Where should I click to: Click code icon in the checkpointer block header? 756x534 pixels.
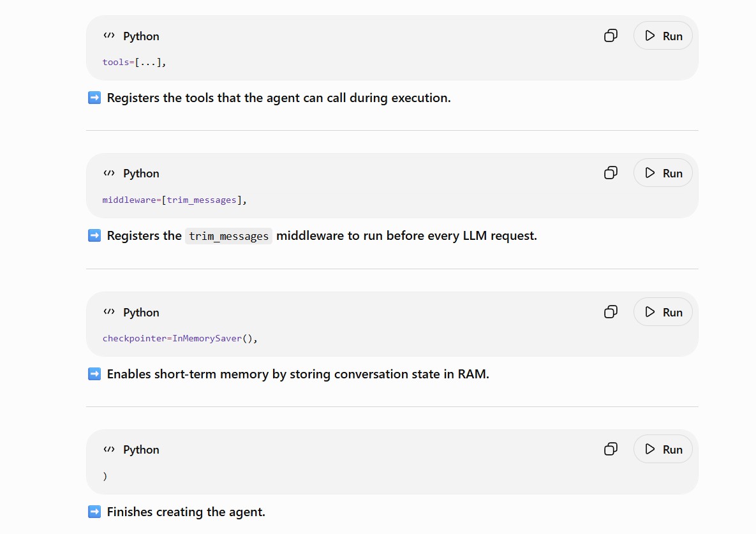coord(109,312)
